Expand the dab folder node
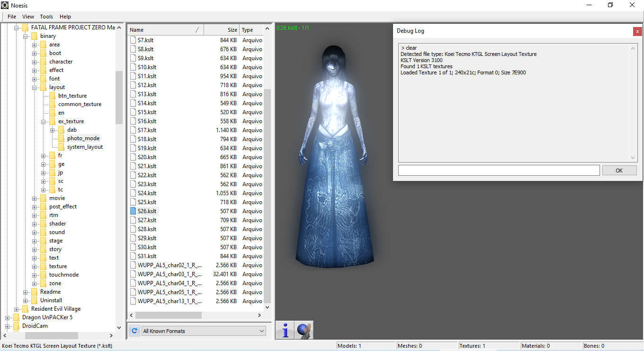The height and width of the screenshot is (351, 644). 53,130
